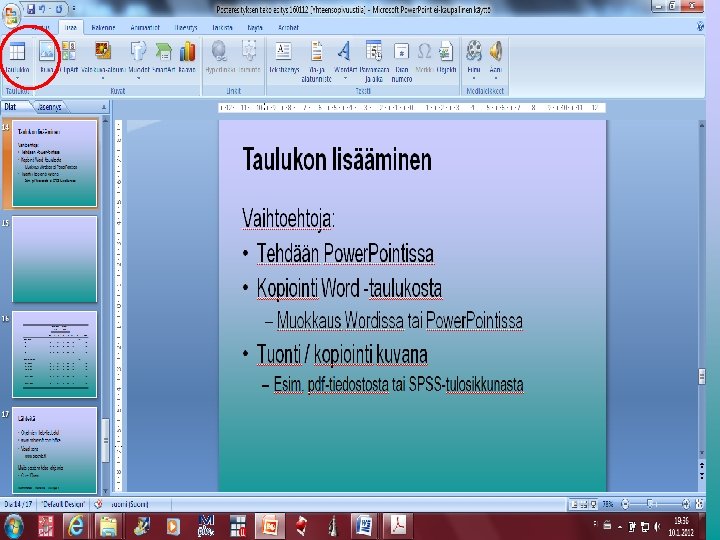Screen dimensions: 720x540
Task: Open the Acrobat ribbon tab
Action: (x=288, y=28)
